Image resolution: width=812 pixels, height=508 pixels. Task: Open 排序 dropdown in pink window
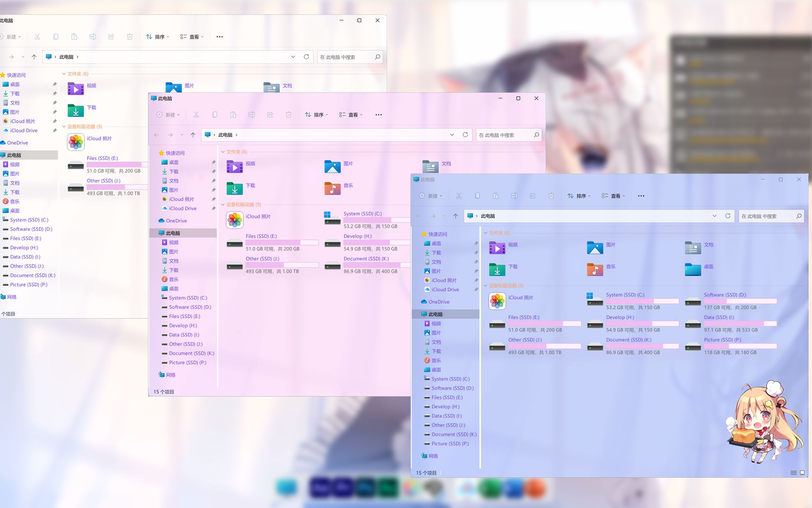click(316, 115)
